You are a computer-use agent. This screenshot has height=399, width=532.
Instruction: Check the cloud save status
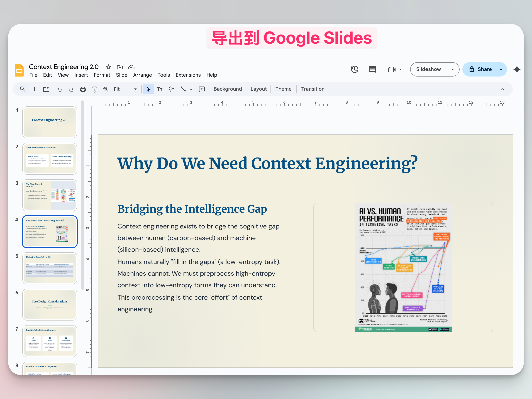tap(131, 67)
